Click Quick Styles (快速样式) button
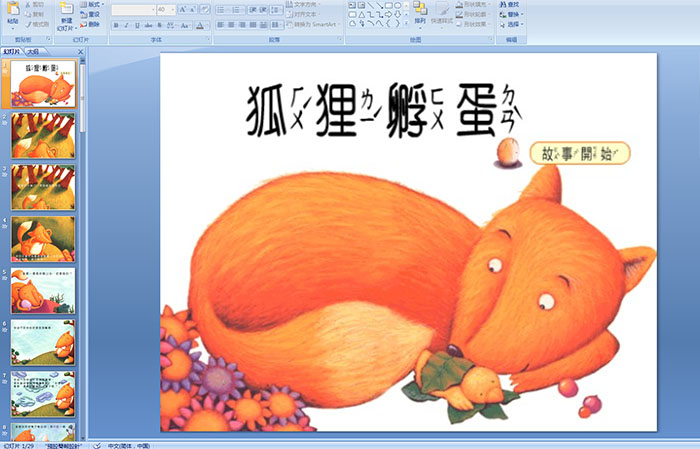Viewport: 700px width, 449px height. point(442,15)
